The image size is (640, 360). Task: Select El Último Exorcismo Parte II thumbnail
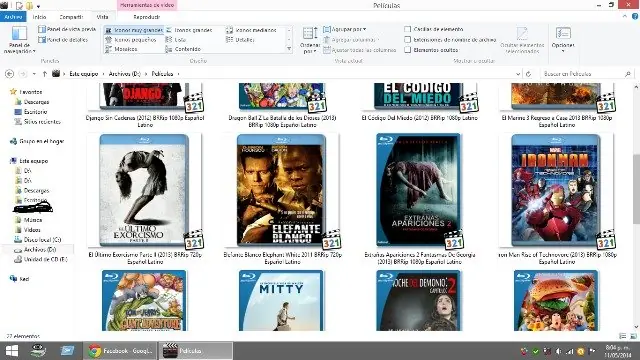[x=144, y=191]
